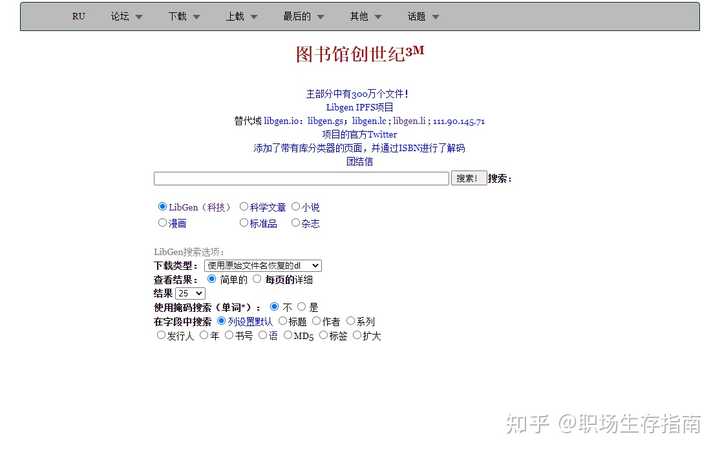Screen dimensions: 720x454
Task: Set mask search to 不
Action: tap(275, 306)
